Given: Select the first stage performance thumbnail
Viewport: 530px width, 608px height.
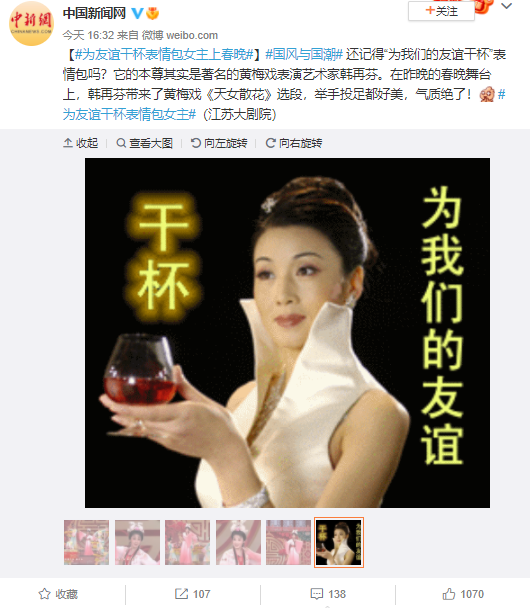Looking at the screenshot, I should tap(86, 542).
